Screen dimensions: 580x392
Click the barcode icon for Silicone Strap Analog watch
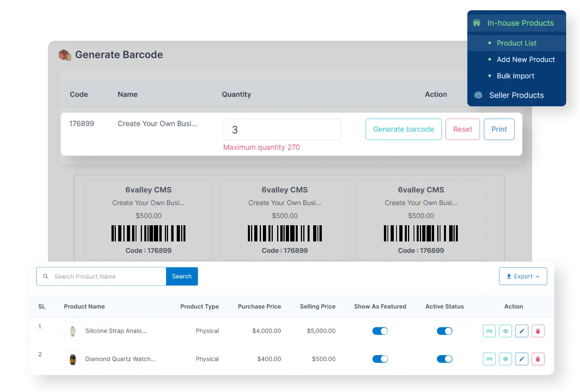489,331
